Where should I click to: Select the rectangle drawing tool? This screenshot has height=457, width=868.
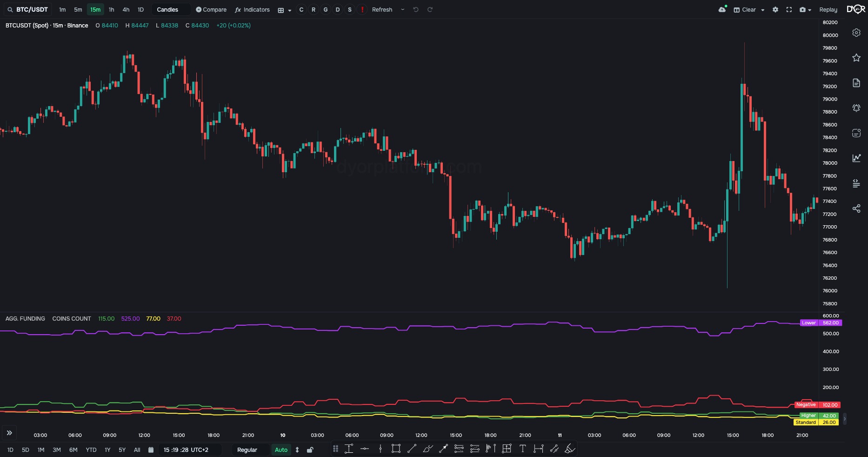pyautogui.click(x=396, y=449)
